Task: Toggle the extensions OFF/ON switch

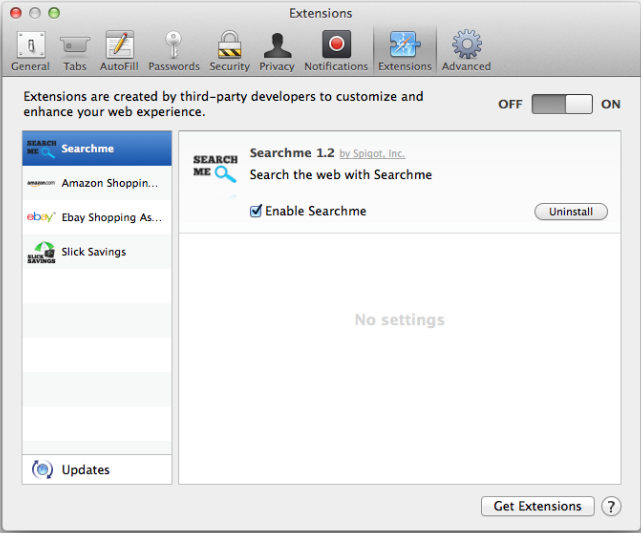Action: (x=561, y=104)
